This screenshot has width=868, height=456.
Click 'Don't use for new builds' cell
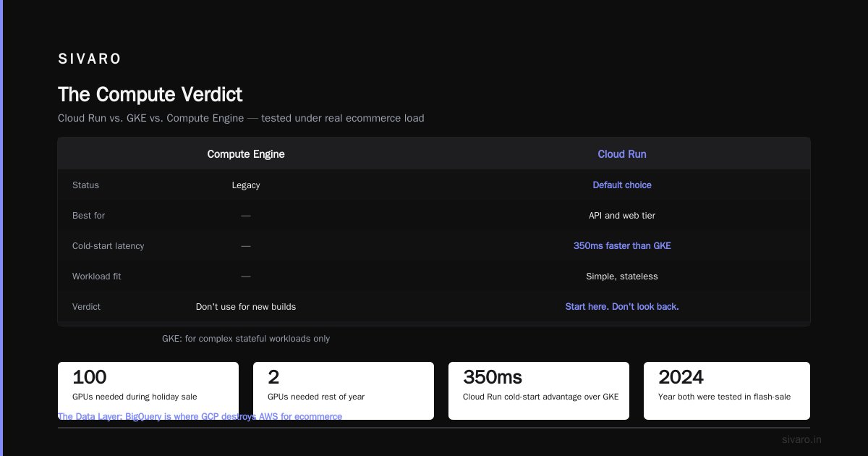click(246, 307)
